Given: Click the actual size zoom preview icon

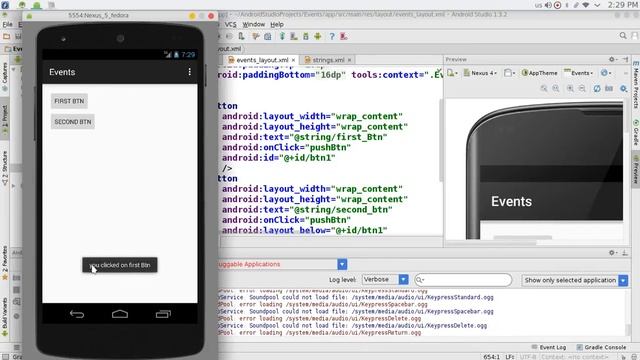Looking at the screenshot, I should click(x=556, y=89).
